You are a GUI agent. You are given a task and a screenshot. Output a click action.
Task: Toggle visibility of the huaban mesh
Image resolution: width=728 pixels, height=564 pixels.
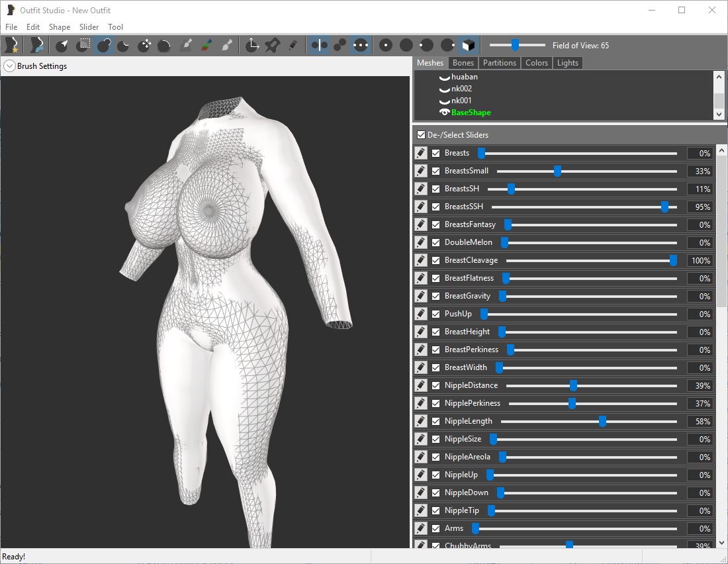(x=444, y=77)
